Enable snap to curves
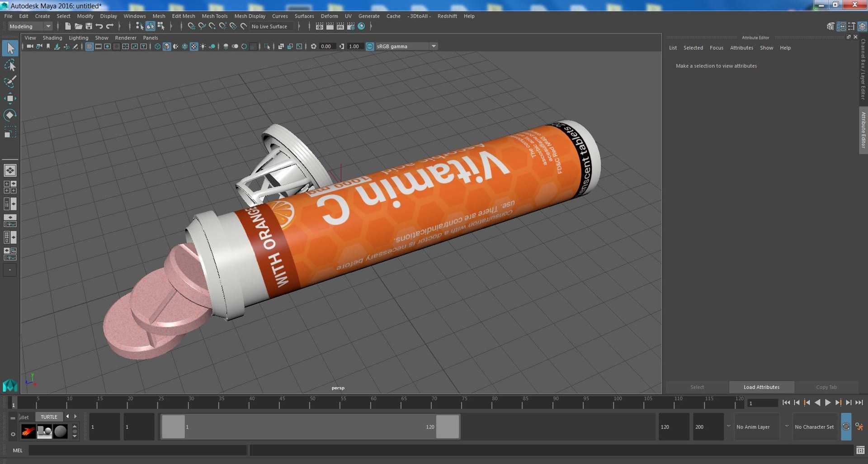The height and width of the screenshot is (464, 868). [x=202, y=26]
